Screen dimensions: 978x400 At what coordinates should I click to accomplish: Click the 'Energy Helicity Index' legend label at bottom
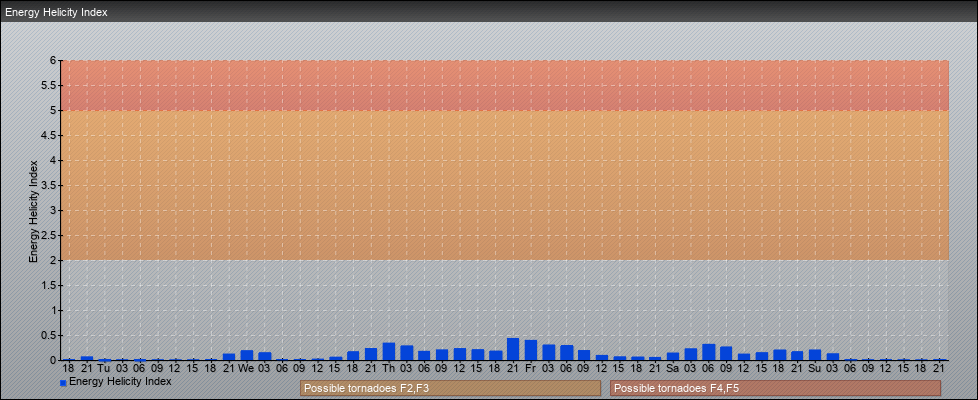pyautogui.click(x=120, y=381)
